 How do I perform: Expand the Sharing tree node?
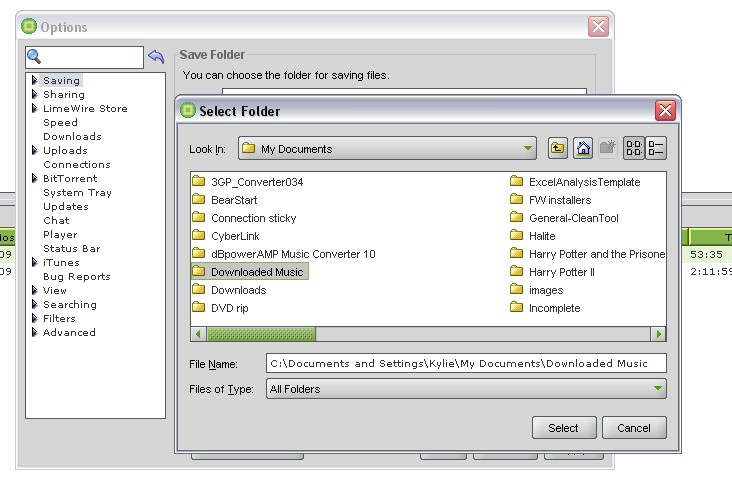[x=35, y=94]
